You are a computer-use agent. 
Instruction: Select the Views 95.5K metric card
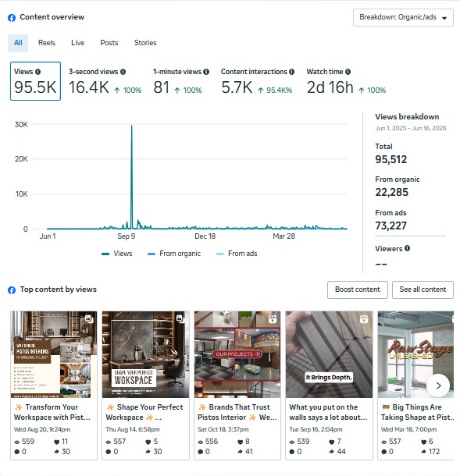coord(35,81)
